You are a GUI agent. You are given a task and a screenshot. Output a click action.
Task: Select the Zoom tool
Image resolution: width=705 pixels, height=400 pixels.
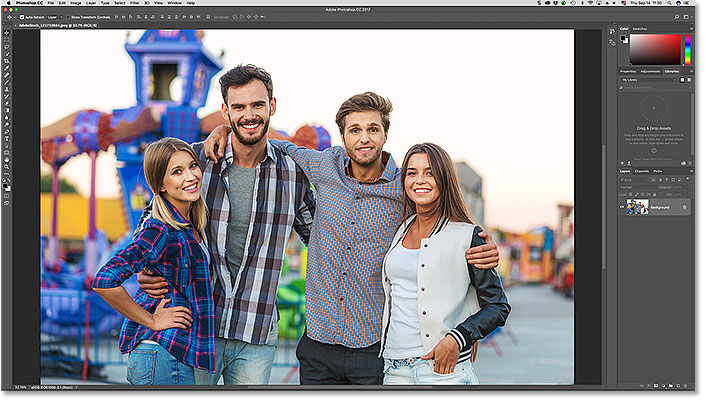6,167
